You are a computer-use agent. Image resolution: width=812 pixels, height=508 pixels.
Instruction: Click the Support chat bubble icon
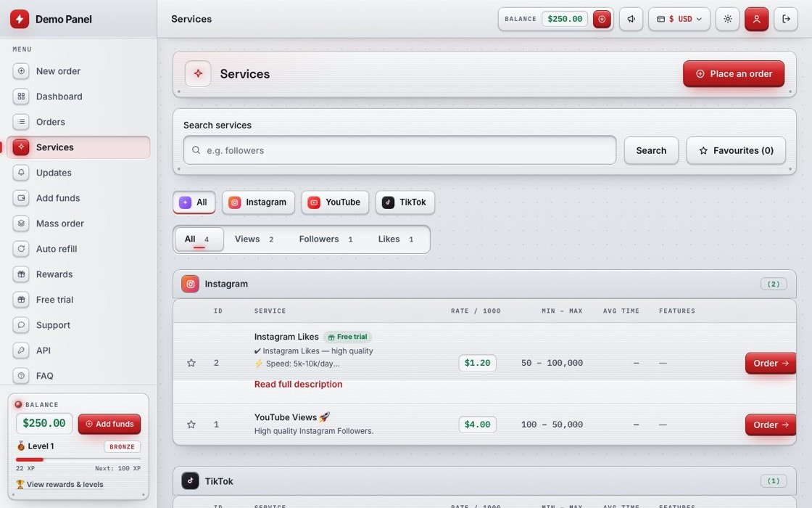coord(21,325)
